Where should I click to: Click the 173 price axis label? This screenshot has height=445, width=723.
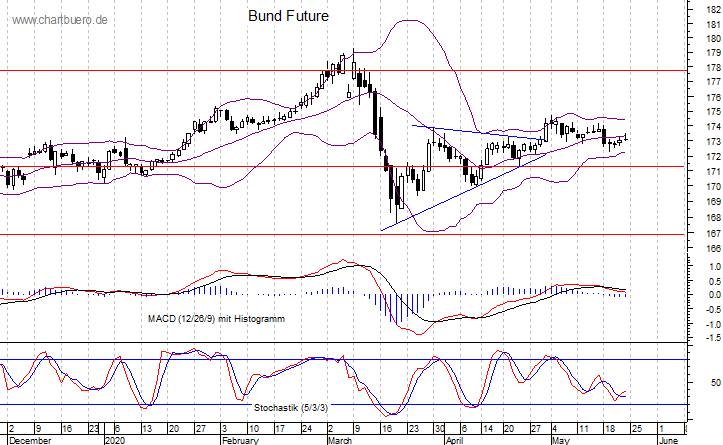(713, 142)
